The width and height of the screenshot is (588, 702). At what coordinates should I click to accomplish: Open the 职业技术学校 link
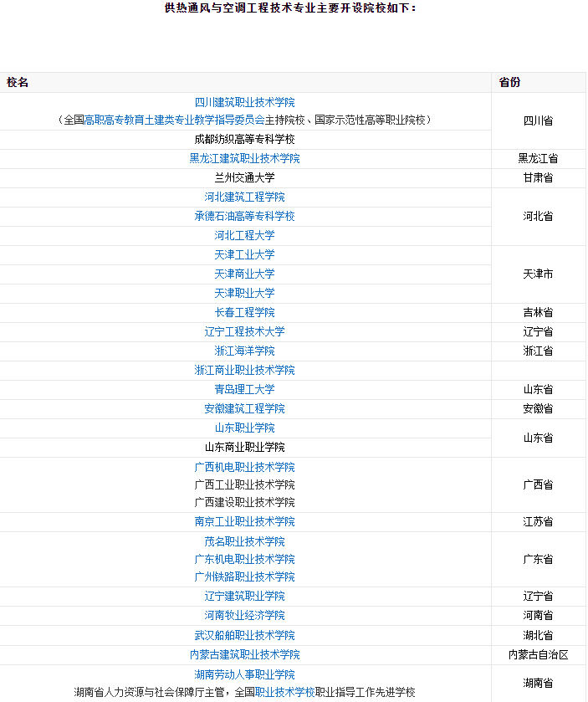click(285, 692)
